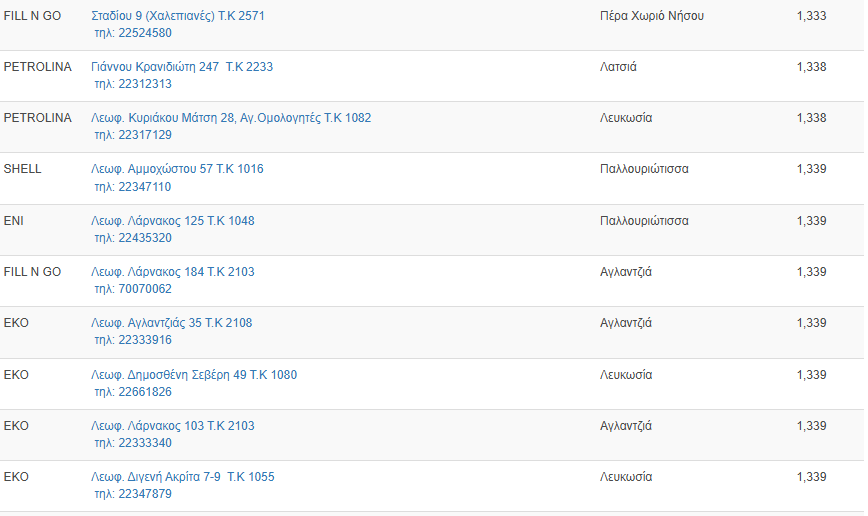This screenshot has width=868, height=516.
Task: Click phone number 22347879
Action: (144, 494)
